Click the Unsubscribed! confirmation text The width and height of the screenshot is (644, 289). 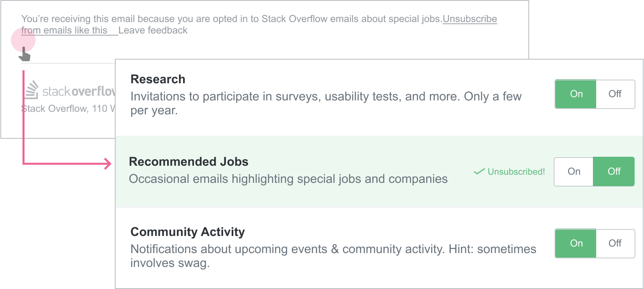pos(516,172)
